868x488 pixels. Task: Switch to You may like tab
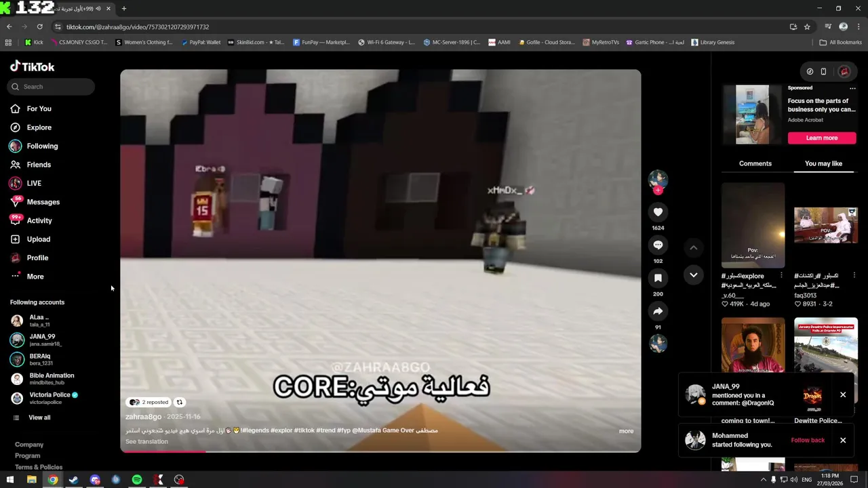[x=823, y=163]
